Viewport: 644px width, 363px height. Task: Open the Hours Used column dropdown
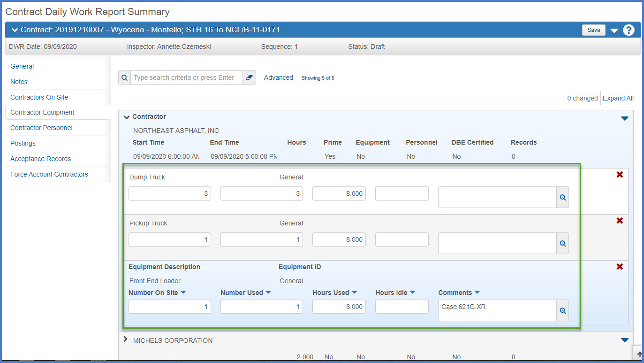[x=354, y=292]
